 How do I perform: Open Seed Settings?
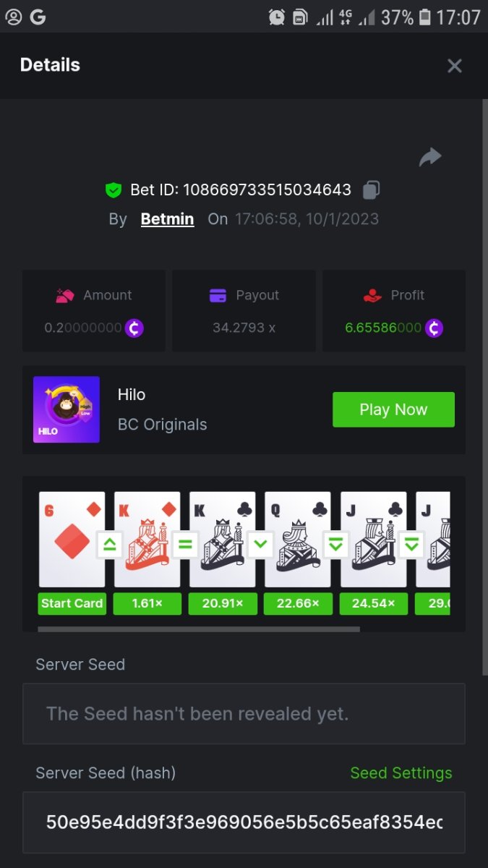coord(401,773)
